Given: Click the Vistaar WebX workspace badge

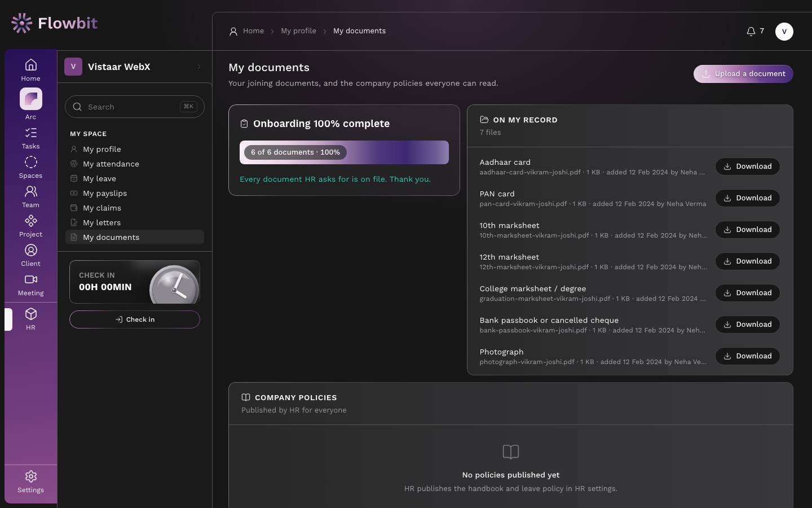Looking at the screenshot, I should tap(73, 67).
